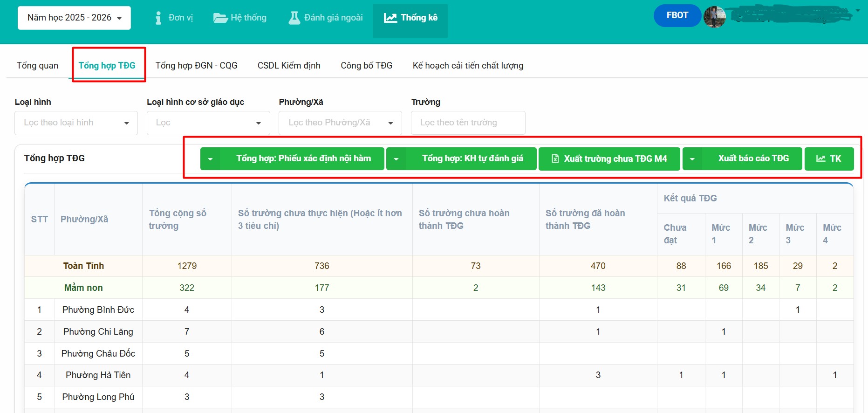
Task: Go to Kế hoạch cải tiến chất lượng tab
Action: point(468,66)
